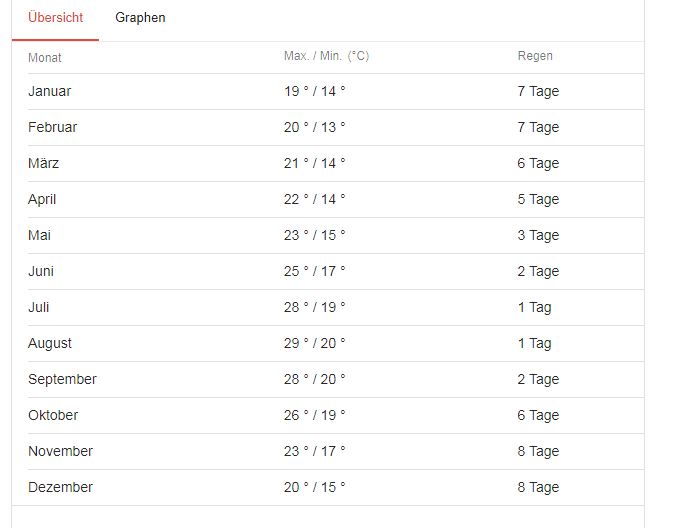Click the Januar row label
The width and height of the screenshot is (673, 528).
click(49, 91)
